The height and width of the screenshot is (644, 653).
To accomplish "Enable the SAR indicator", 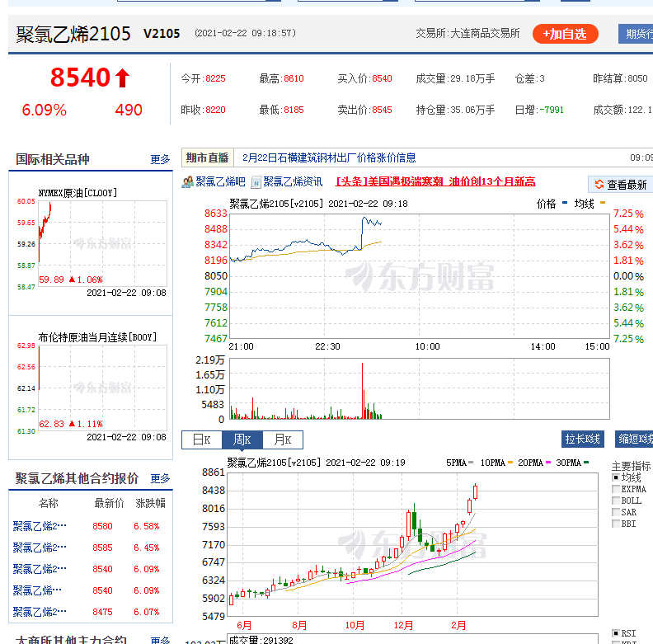I will click(x=616, y=512).
